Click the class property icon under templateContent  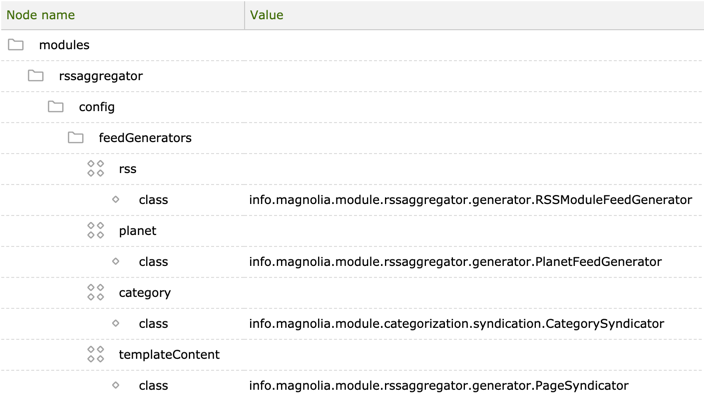(x=116, y=385)
